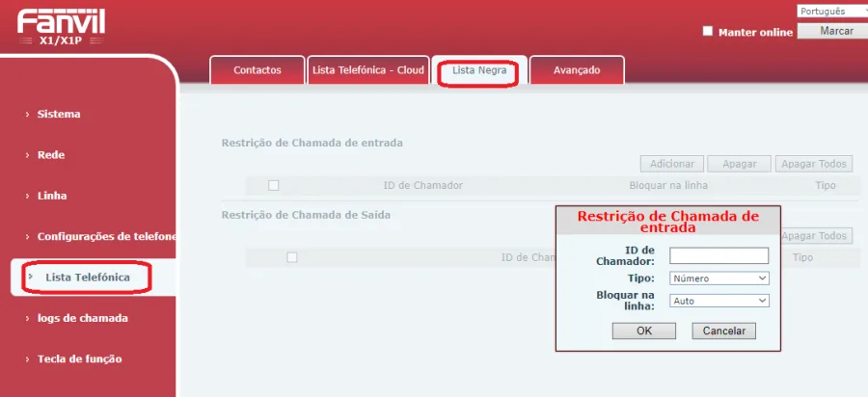Viewport: 868px width, 397px height.
Task: Open Configurações de telefone sidebar item
Action: pyautogui.click(x=106, y=237)
